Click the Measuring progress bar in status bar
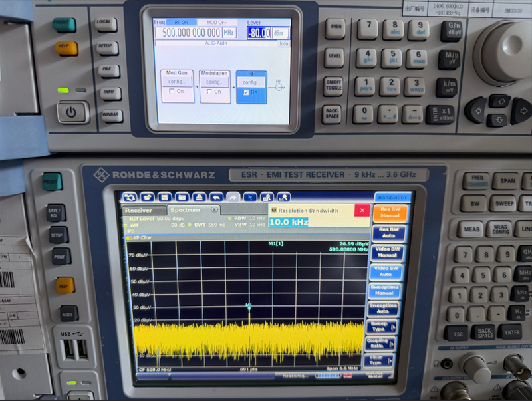The width and height of the screenshot is (532, 401). click(x=327, y=375)
